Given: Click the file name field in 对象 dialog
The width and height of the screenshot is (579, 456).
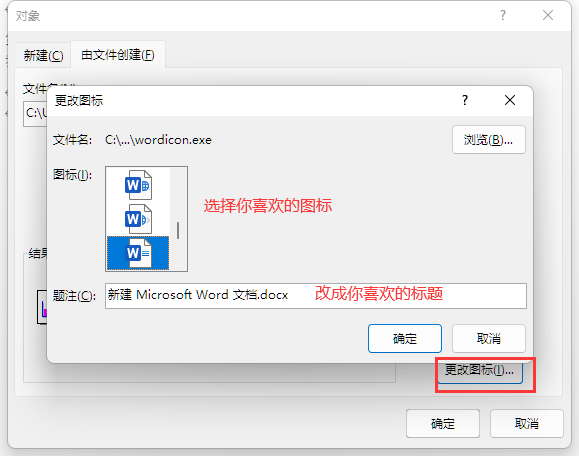Looking at the screenshot, I should coord(35,114).
